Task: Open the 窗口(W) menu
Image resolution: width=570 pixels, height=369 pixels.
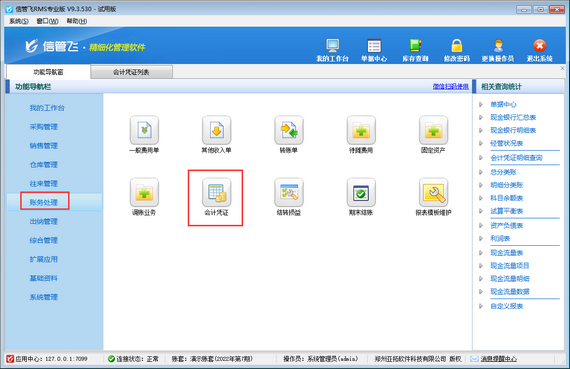Action: click(48, 21)
